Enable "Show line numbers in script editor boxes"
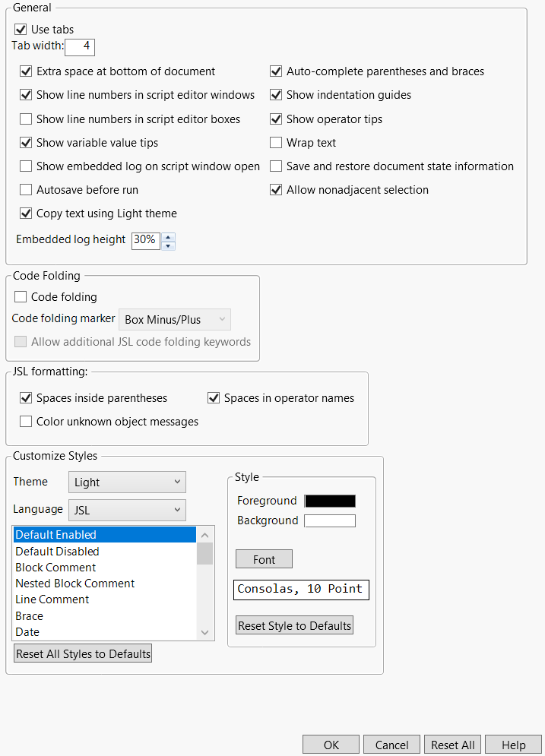Image resolution: width=545 pixels, height=756 pixels. [x=26, y=119]
